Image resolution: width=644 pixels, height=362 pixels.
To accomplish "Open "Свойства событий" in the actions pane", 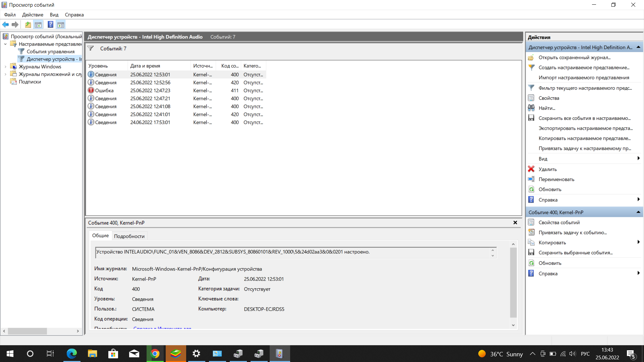I will click(559, 222).
